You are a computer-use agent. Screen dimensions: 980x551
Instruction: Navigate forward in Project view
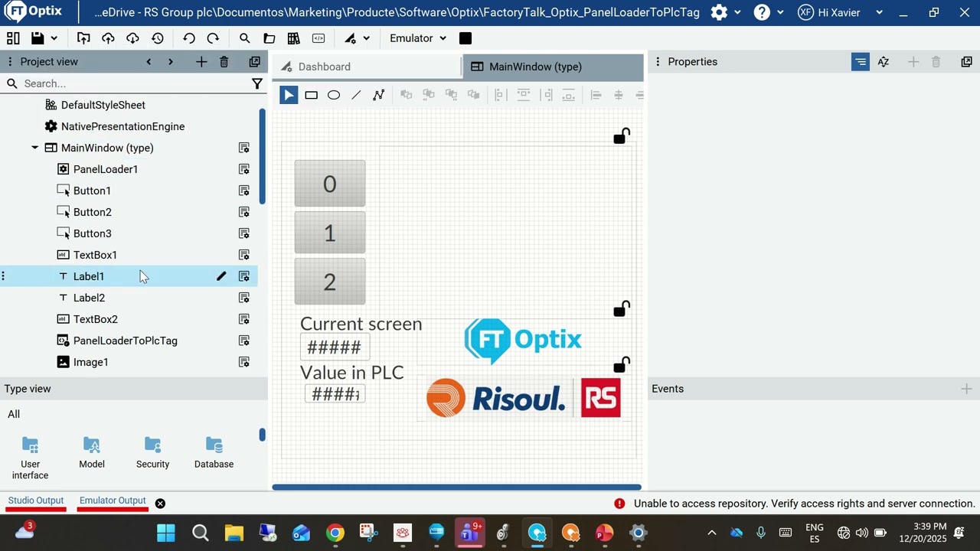point(170,62)
